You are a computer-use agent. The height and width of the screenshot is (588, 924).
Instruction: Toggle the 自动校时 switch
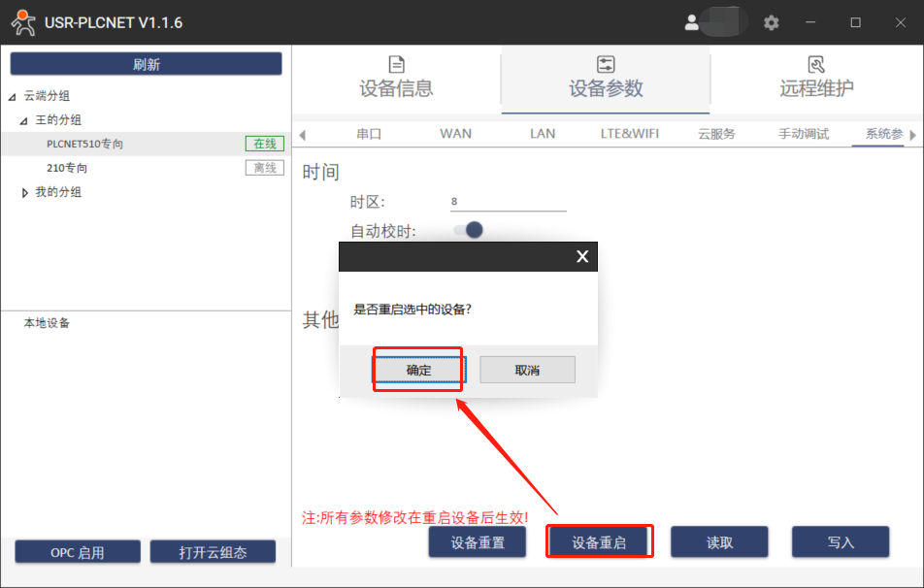click(x=469, y=230)
